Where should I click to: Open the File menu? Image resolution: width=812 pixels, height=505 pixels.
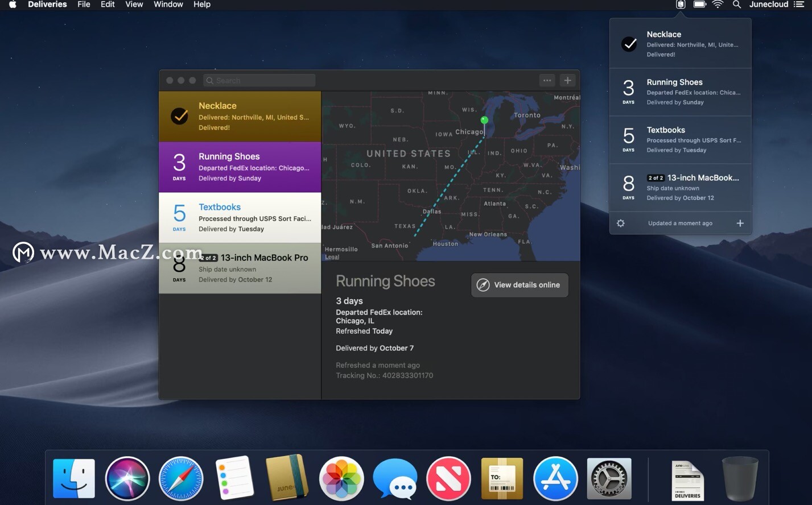point(84,5)
